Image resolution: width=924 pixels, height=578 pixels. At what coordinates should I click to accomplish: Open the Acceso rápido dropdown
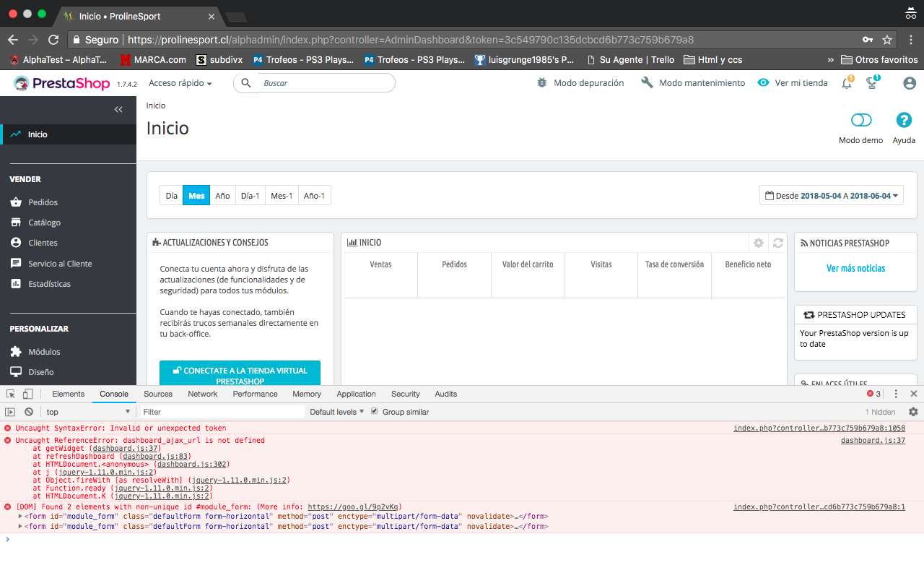180,83
